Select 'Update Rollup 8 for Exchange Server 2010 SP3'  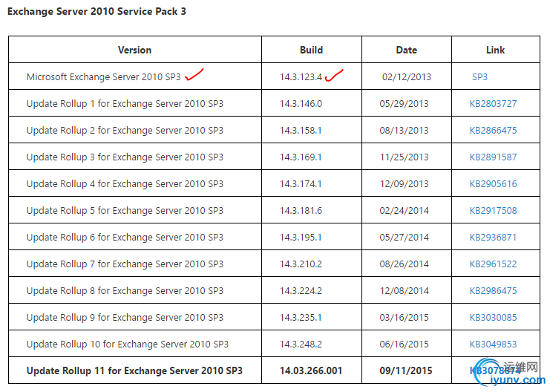125,290
